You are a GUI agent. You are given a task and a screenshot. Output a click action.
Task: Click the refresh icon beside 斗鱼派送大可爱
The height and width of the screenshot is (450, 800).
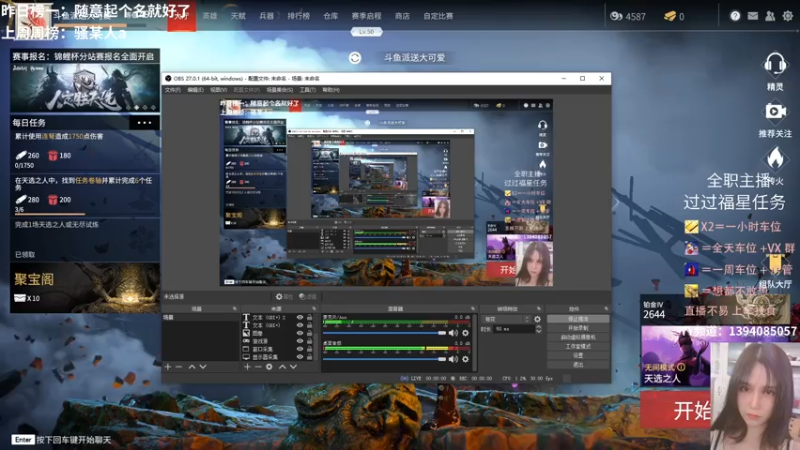(355, 58)
